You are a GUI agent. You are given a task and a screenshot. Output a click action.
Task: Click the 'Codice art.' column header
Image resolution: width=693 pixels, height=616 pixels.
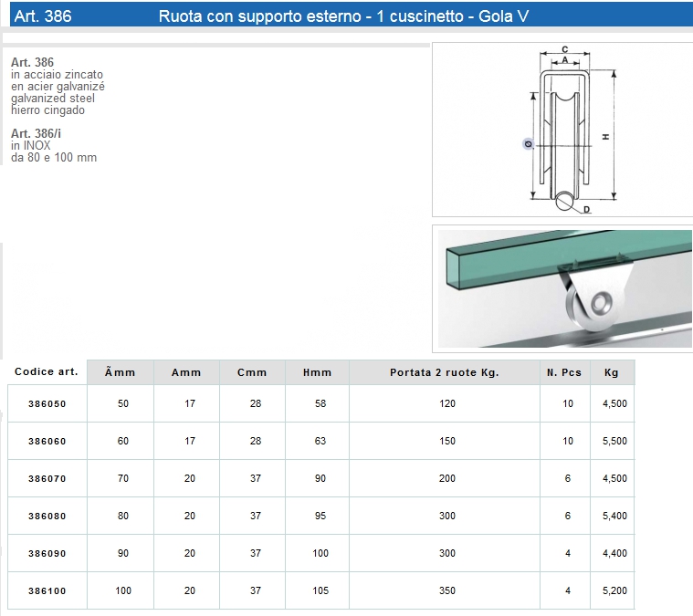point(47,371)
